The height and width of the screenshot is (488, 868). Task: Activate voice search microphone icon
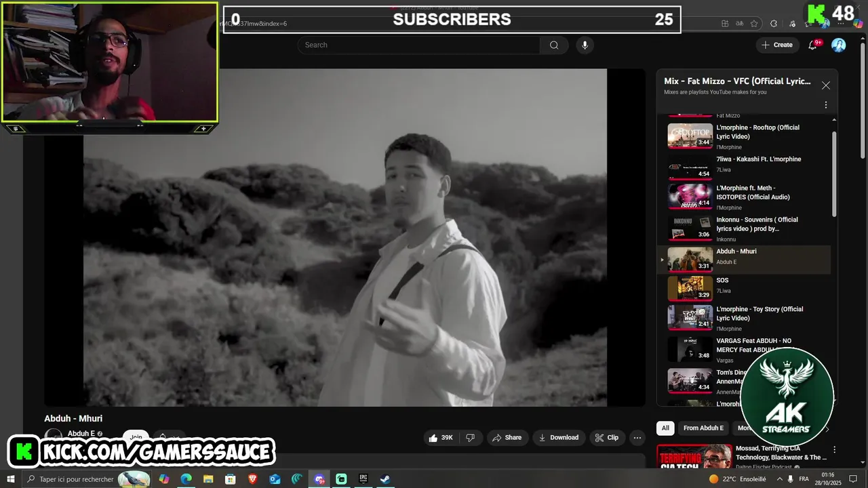(585, 45)
